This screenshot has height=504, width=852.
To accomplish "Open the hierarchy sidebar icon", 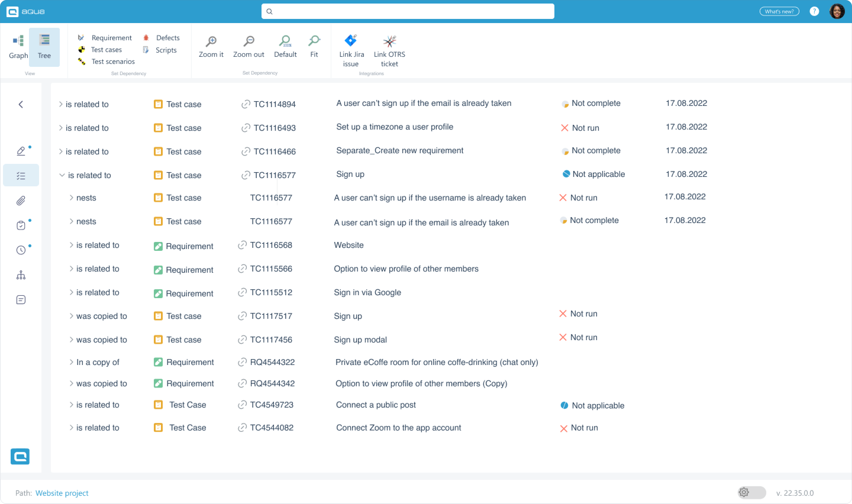I will point(21,275).
